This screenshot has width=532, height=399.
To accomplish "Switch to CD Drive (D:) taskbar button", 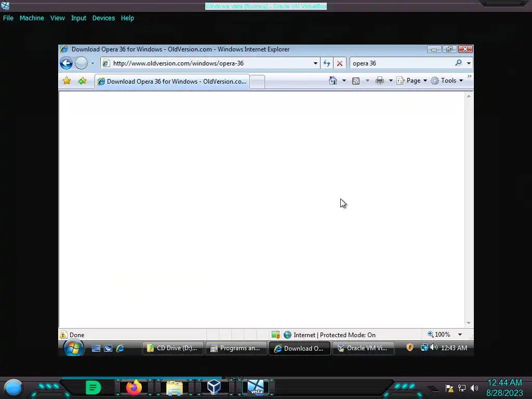I will 172,348.
